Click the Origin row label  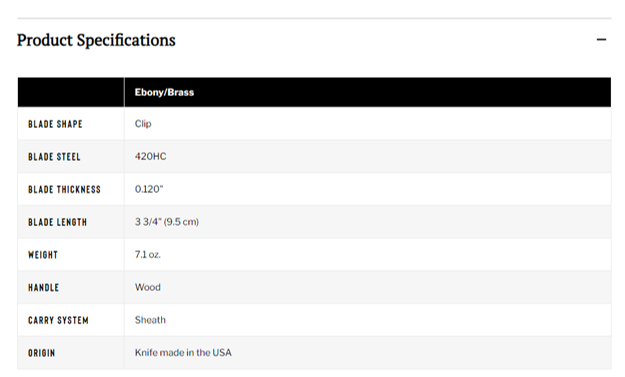pyautogui.click(x=41, y=353)
